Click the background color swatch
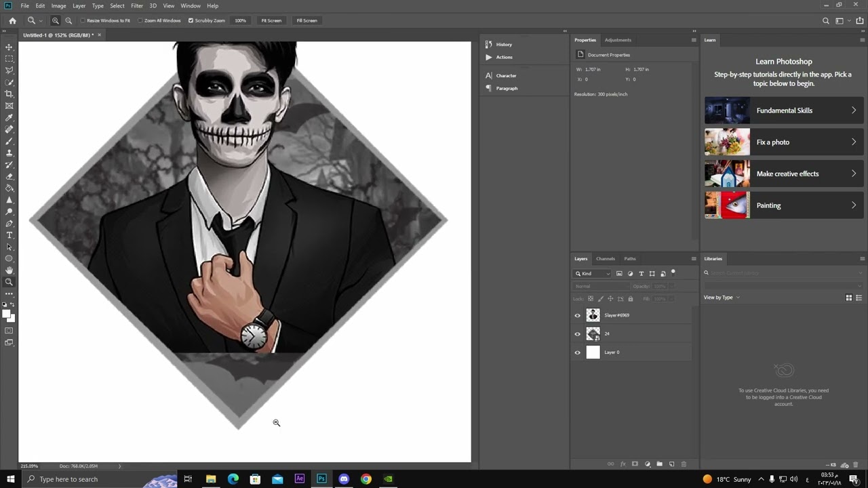This screenshot has width=868, height=488. [12, 317]
